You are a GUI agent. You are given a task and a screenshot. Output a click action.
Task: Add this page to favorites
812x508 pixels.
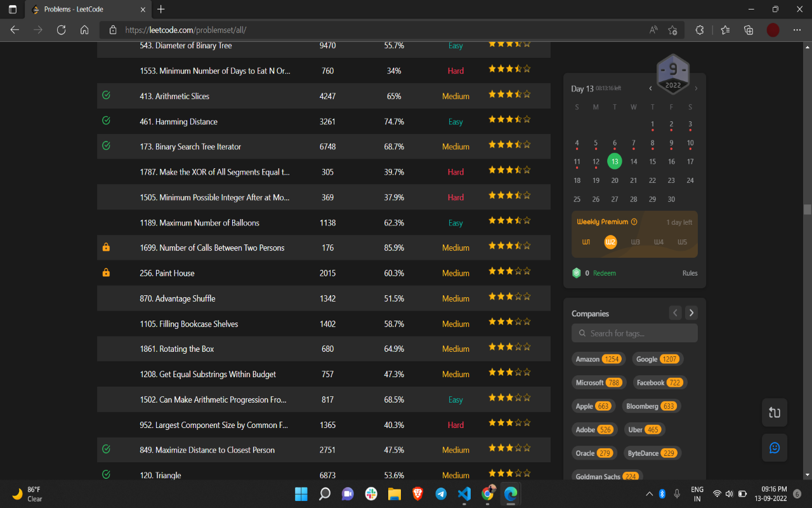(x=672, y=30)
